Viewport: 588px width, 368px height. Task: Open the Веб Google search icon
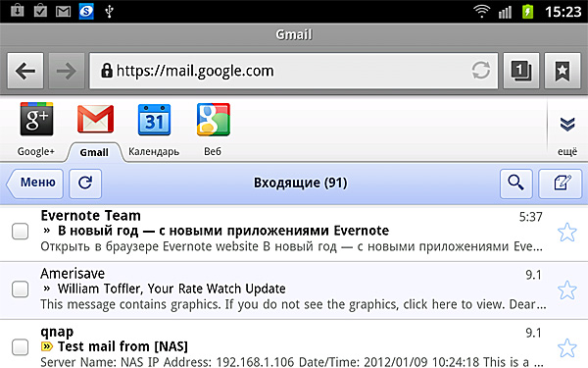tap(213, 120)
